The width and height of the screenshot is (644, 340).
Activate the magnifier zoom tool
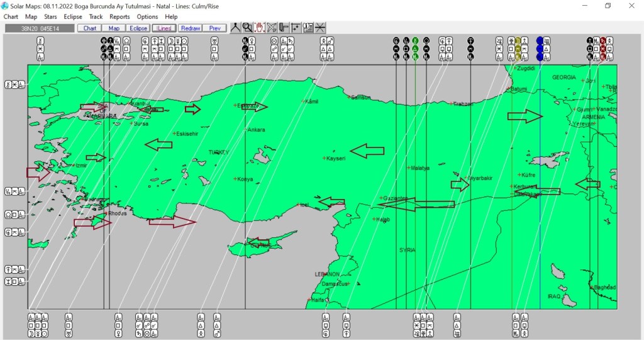tap(247, 28)
